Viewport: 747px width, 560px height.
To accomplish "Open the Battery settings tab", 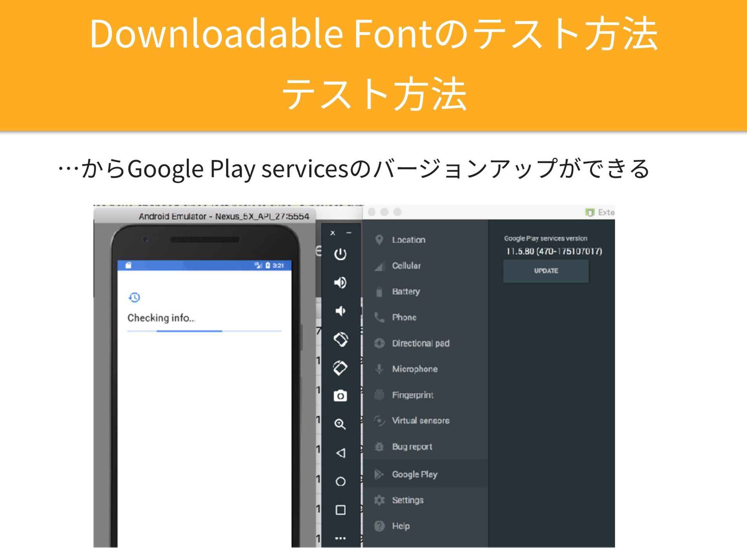I will point(425,292).
